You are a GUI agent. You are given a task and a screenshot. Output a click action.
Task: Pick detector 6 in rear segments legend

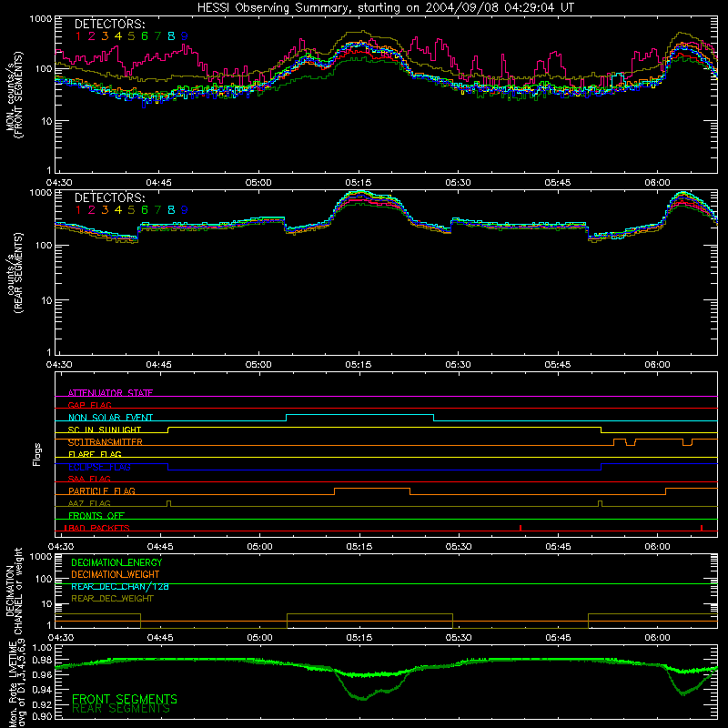pos(145,210)
